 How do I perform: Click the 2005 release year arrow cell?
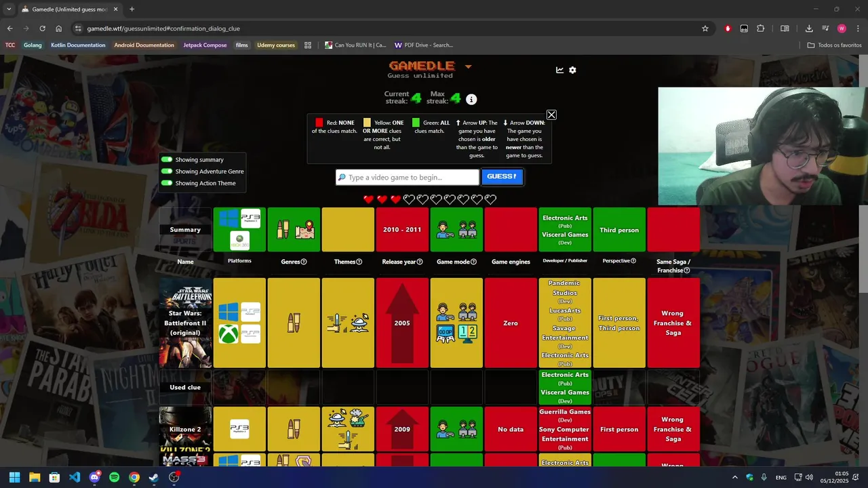pos(402,323)
